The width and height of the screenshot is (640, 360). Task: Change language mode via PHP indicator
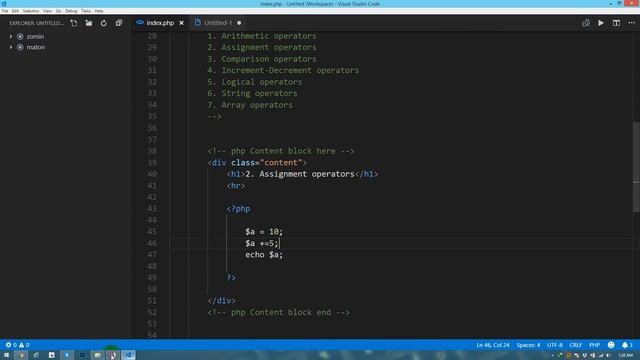click(594, 345)
